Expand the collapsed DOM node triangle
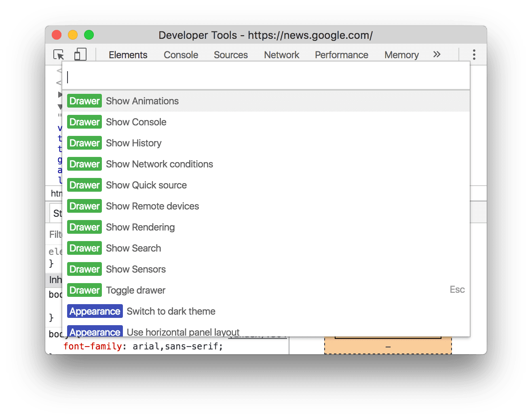532x419 pixels. 61,94
